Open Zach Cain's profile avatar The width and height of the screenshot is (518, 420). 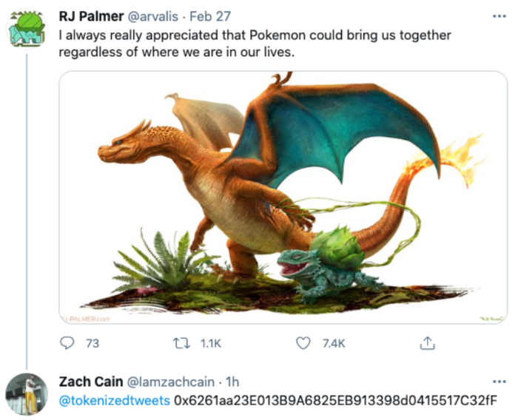click(27, 394)
